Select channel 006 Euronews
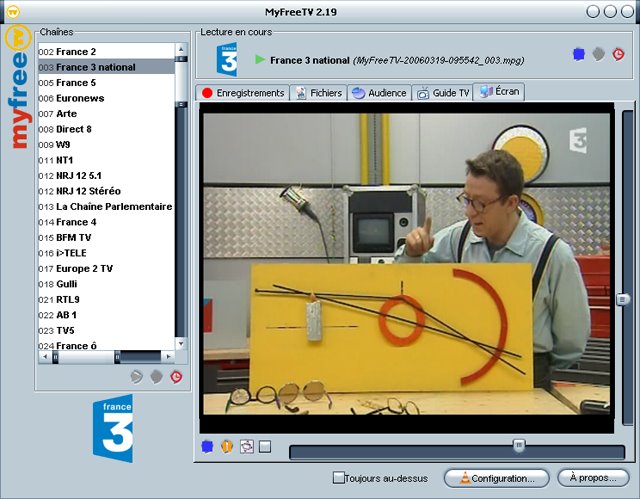 (106, 98)
